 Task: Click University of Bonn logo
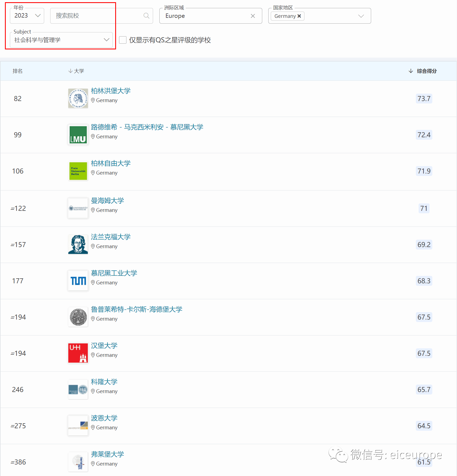click(78, 425)
